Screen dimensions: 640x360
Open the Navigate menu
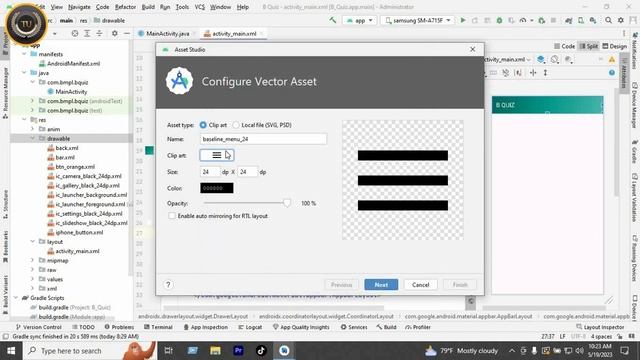tap(79, 7)
